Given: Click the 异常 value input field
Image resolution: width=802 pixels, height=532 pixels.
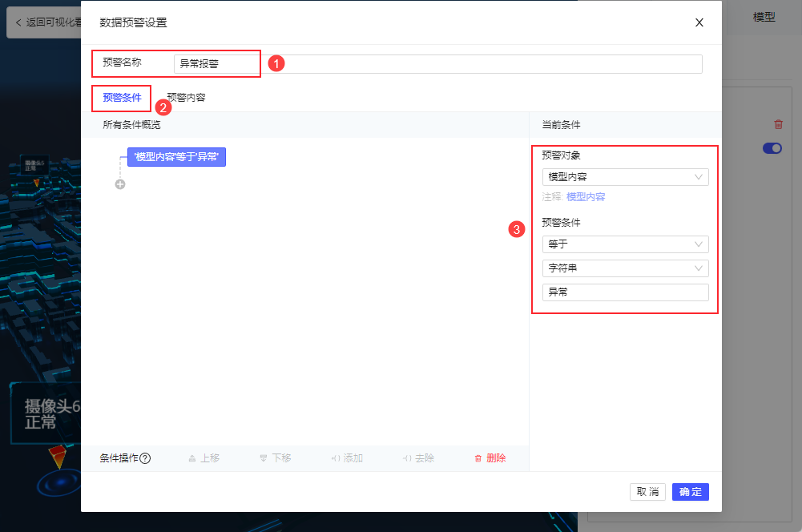Looking at the screenshot, I should [625, 292].
